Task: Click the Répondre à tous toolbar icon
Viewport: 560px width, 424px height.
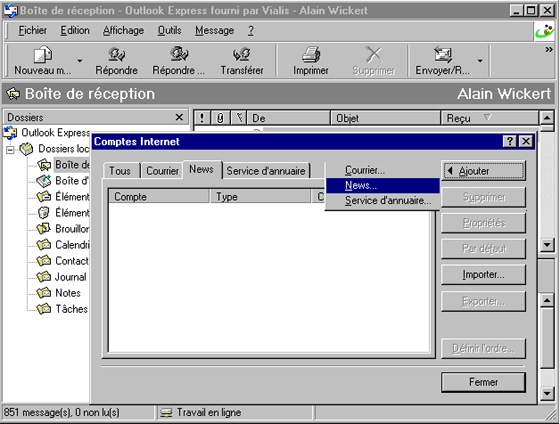Action: click(179, 54)
